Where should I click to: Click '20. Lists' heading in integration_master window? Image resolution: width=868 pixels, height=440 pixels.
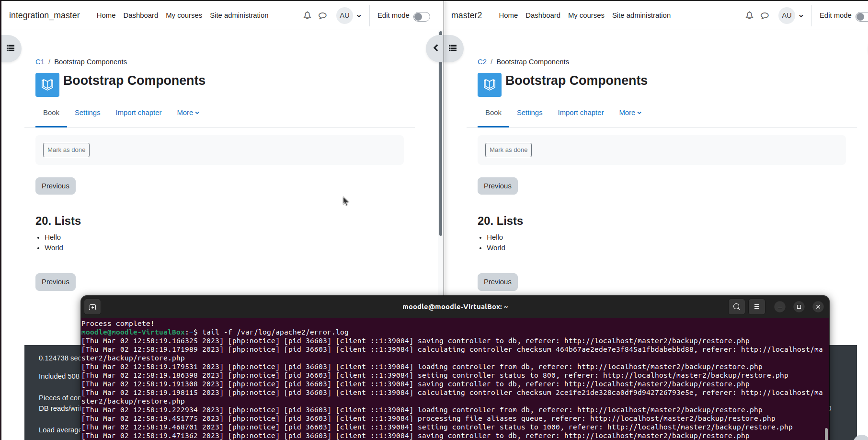[58, 221]
